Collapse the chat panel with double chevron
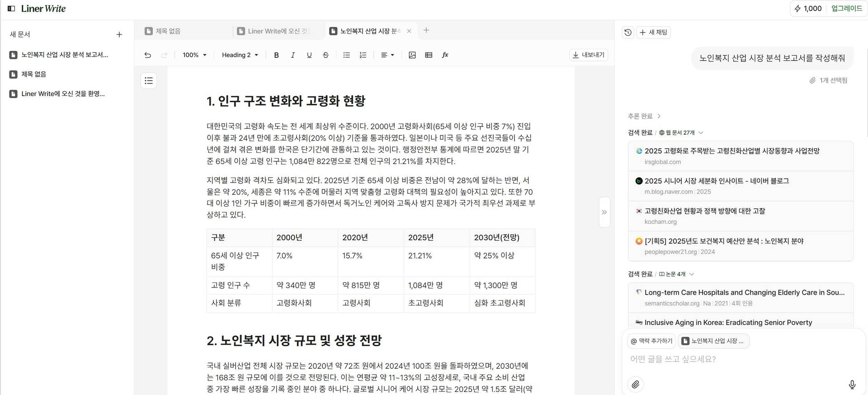 pos(604,212)
